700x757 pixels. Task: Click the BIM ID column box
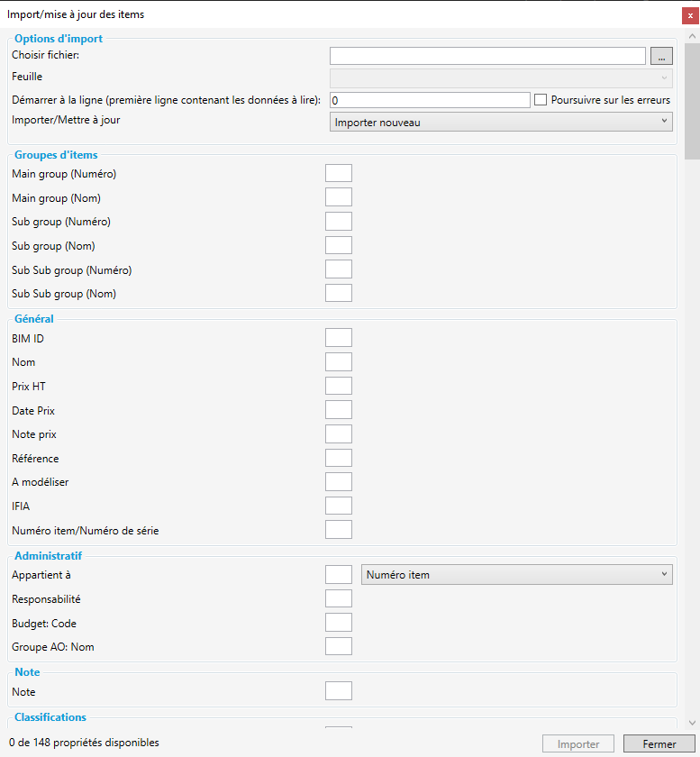[338, 338]
